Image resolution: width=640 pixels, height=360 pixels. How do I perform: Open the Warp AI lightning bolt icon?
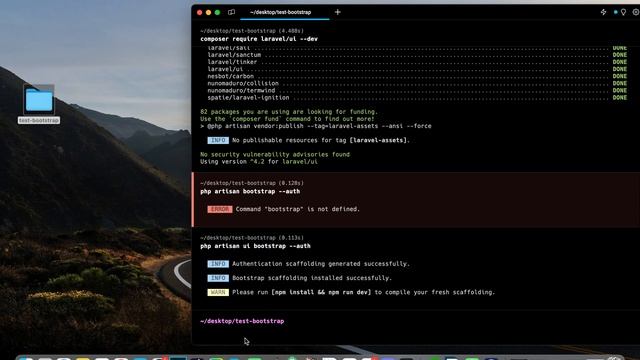pyautogui.click(x=603, y=12)
